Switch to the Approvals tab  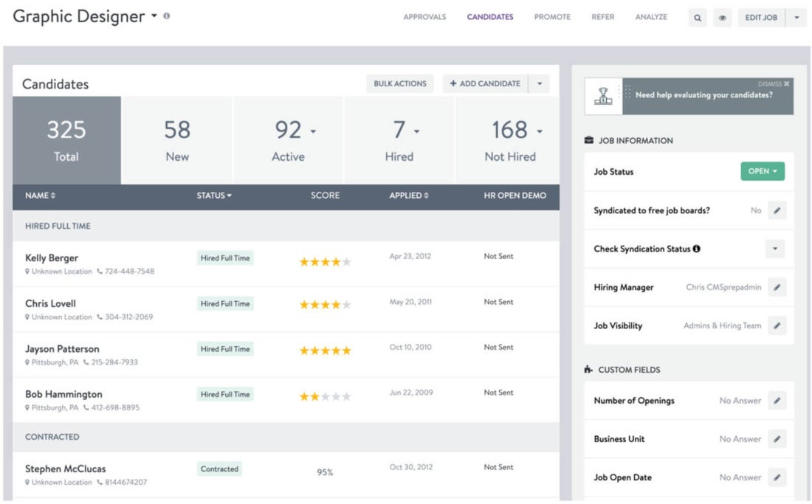[x=424, y=16]
